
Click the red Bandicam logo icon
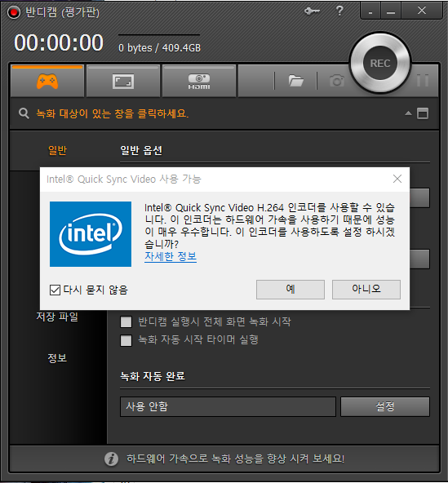[14, 12]
